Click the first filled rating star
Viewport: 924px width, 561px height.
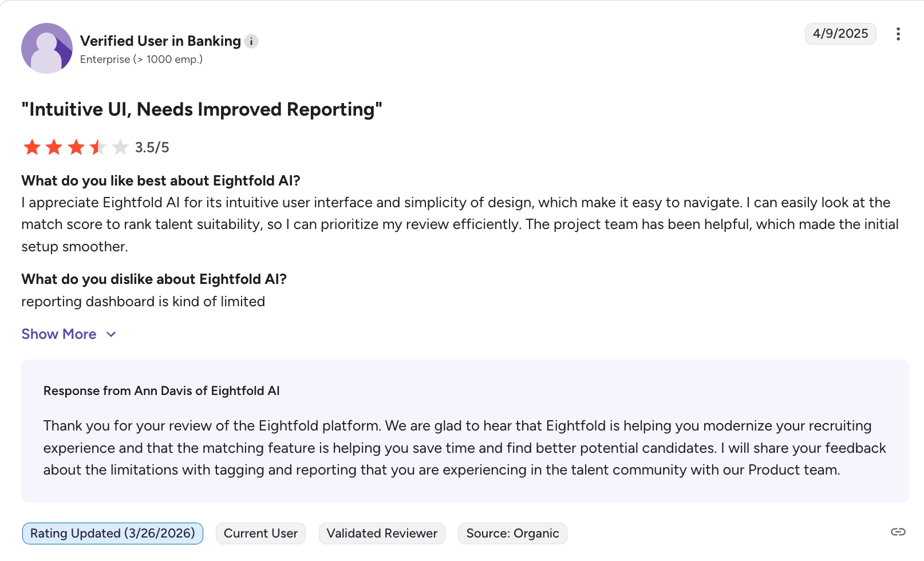click(32, 147)
